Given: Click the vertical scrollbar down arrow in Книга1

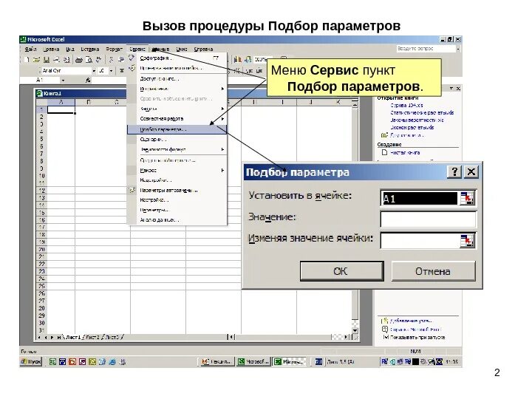Looking at the screenshot, I should coord(355,330).
